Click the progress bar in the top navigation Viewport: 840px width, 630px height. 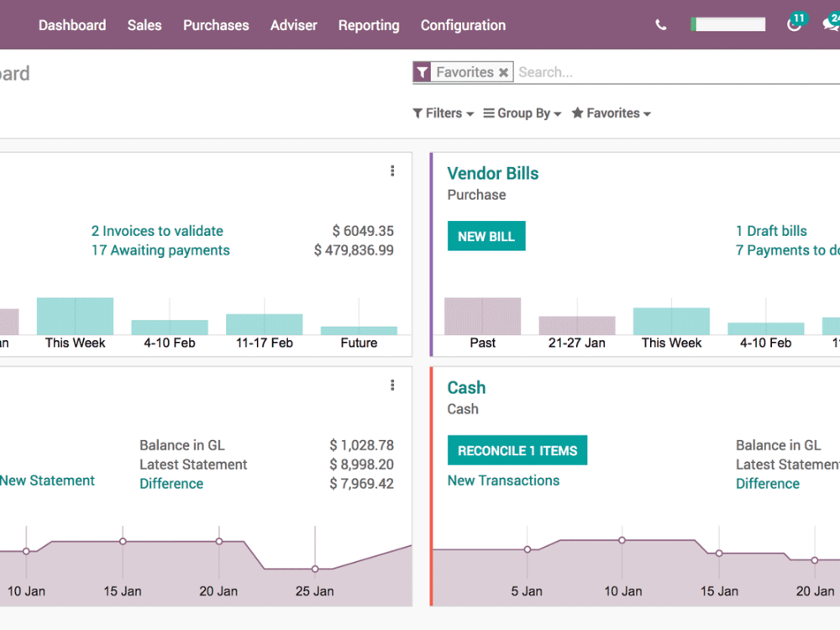728,24
